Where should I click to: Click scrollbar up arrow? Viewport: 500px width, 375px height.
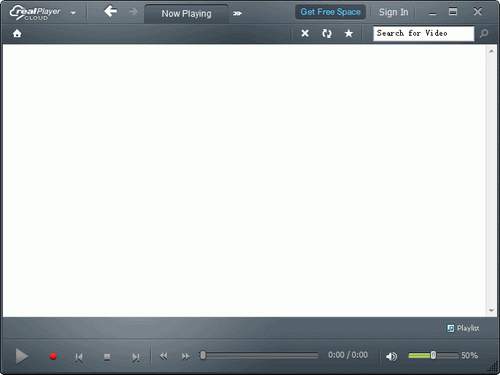point(491,51)
